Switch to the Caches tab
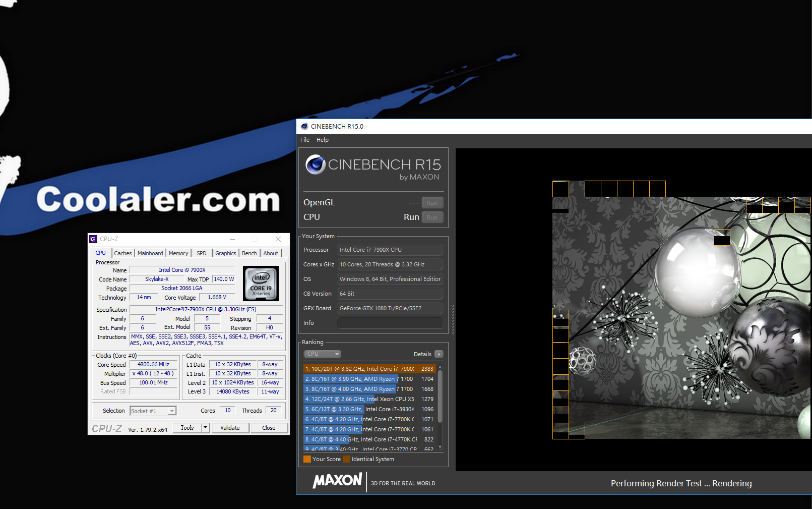 [x=123, y=253]
